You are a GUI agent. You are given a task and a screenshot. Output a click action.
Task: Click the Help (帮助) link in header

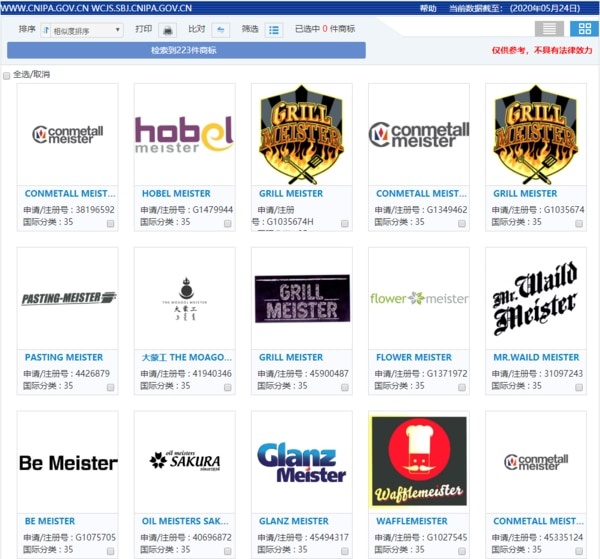428,8
